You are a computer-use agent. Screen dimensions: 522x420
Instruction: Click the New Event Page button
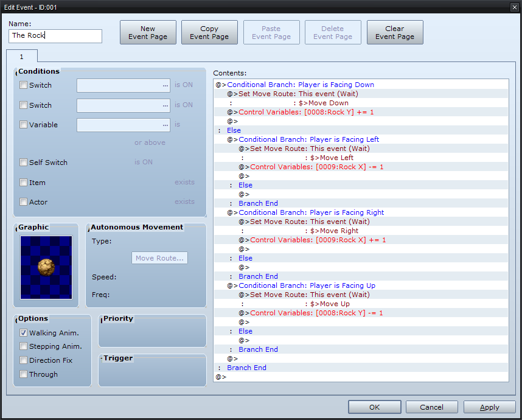(148, 32)
